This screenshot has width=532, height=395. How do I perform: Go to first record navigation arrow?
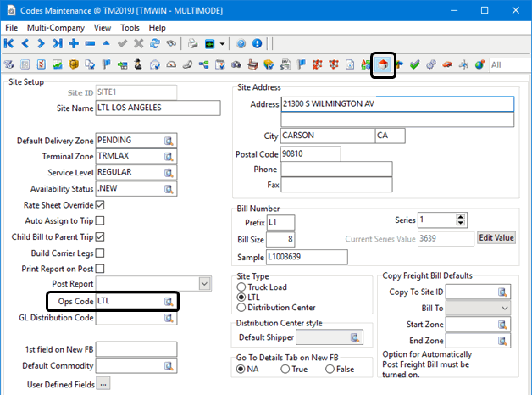(x=10, y=43)
